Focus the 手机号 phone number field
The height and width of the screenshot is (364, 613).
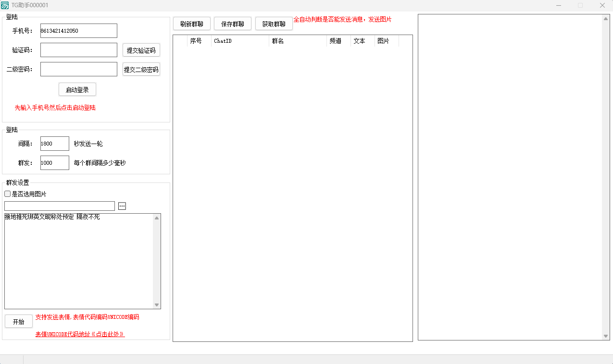79,31
